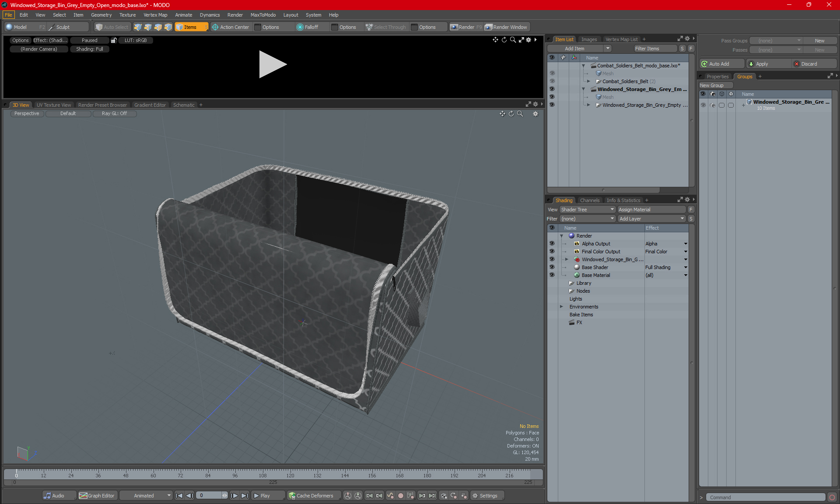
Task: Toggle visibility of Windowed_Storage_Bin_Grey_Em scene
Action: (x=552, y=89)
